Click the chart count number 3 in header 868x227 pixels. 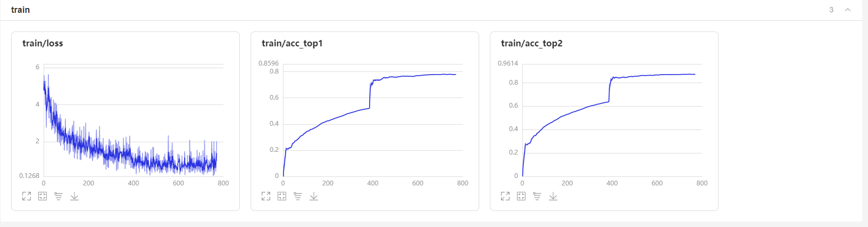(831, 10)
